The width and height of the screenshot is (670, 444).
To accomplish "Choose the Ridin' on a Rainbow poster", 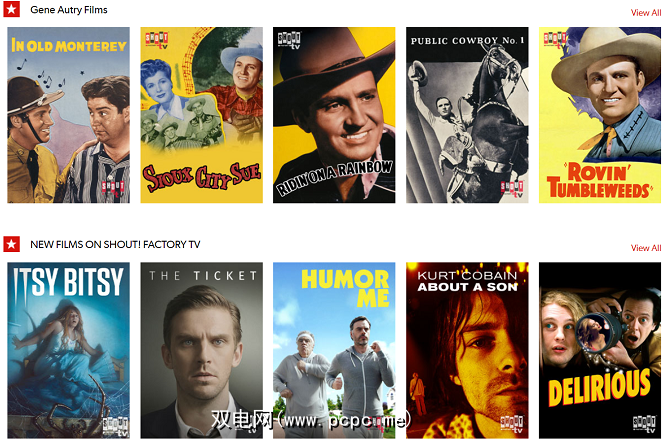I will pos(334,115).
